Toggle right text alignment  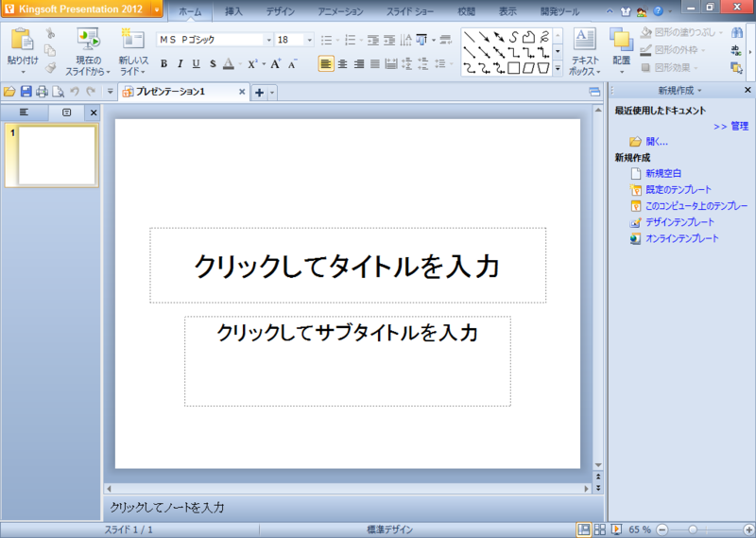(x=359, y=63)
